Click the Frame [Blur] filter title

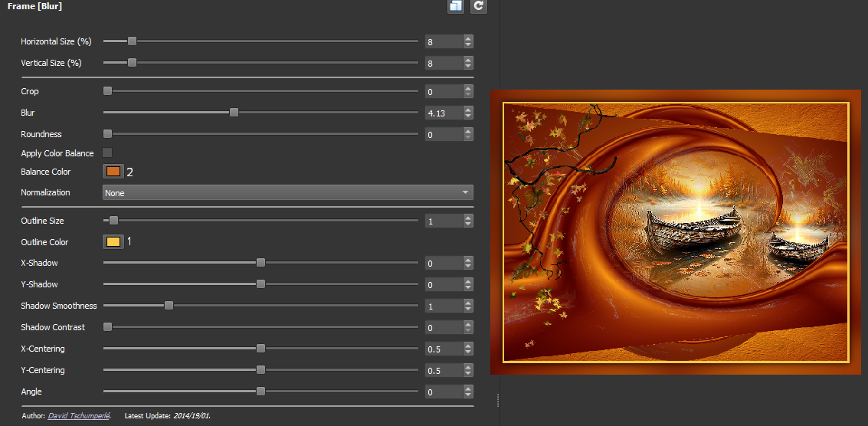click(34, 6)
